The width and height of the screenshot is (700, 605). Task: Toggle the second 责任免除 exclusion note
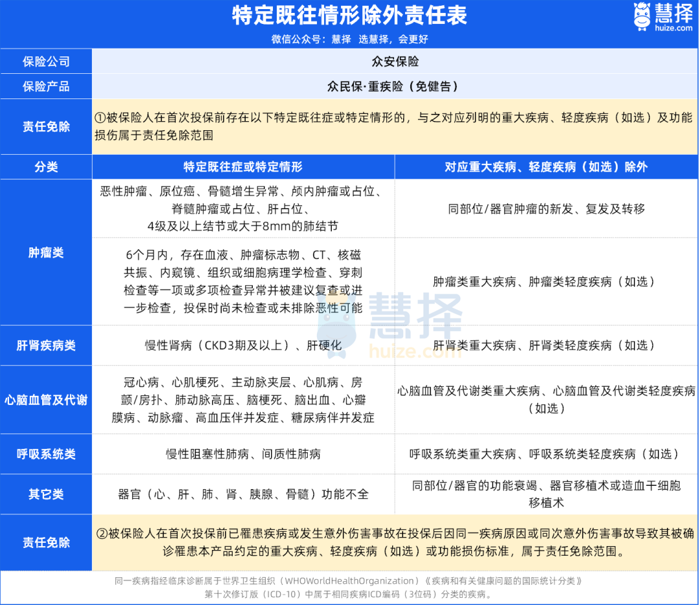tap(46, 542)
